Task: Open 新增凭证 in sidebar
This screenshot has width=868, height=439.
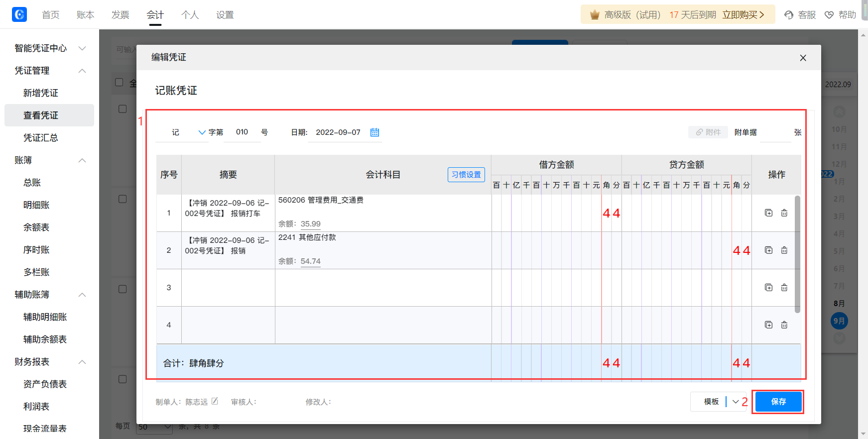Action: pos(41,93)
